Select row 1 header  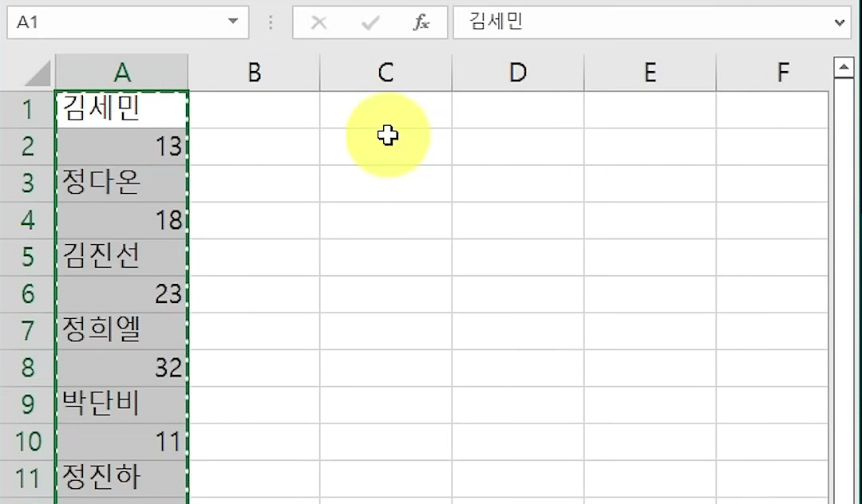pos(27,110)
